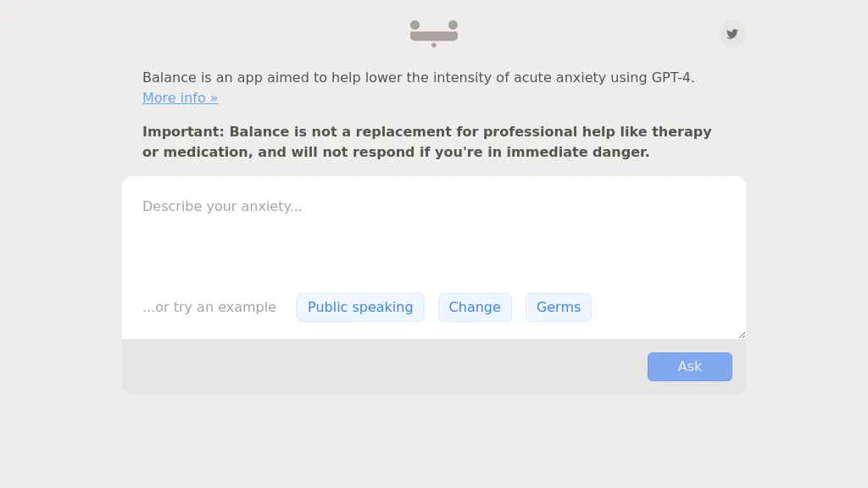Pick the Germs example
The height and width of the screenshot is (488, 868).
pos(559,308)
